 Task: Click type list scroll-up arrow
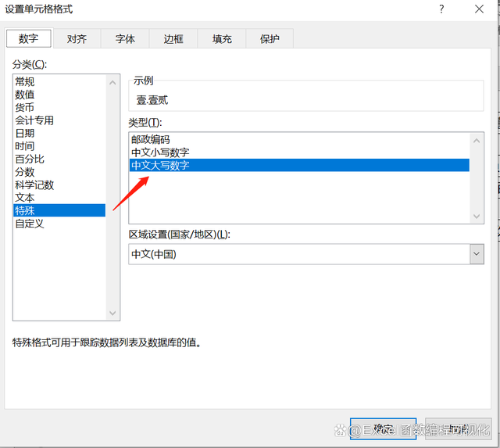pos(477,141)
